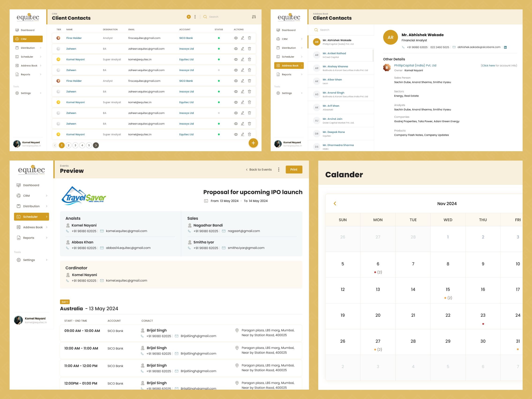This screenshot has width=532, height=399.
Task: Delete the first Firoz Haider row with the trash icon
Action: pos(249,38)
